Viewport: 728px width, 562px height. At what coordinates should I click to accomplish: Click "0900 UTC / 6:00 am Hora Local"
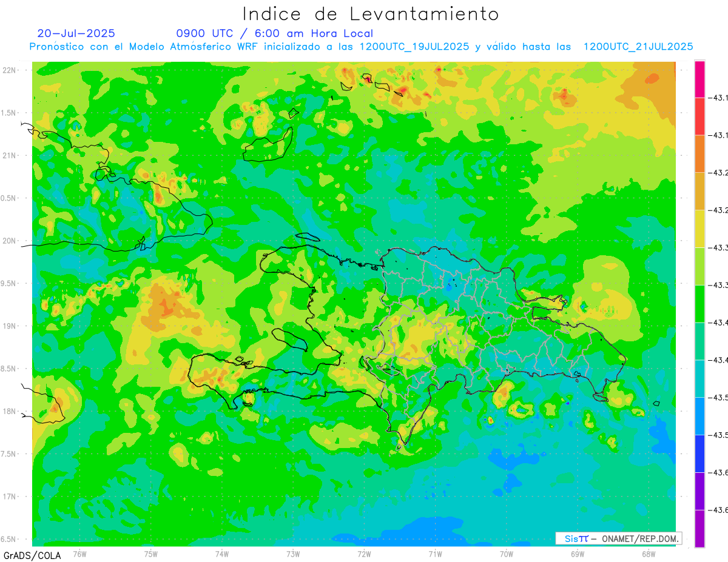pyautogui.click(x=275, y=33)
